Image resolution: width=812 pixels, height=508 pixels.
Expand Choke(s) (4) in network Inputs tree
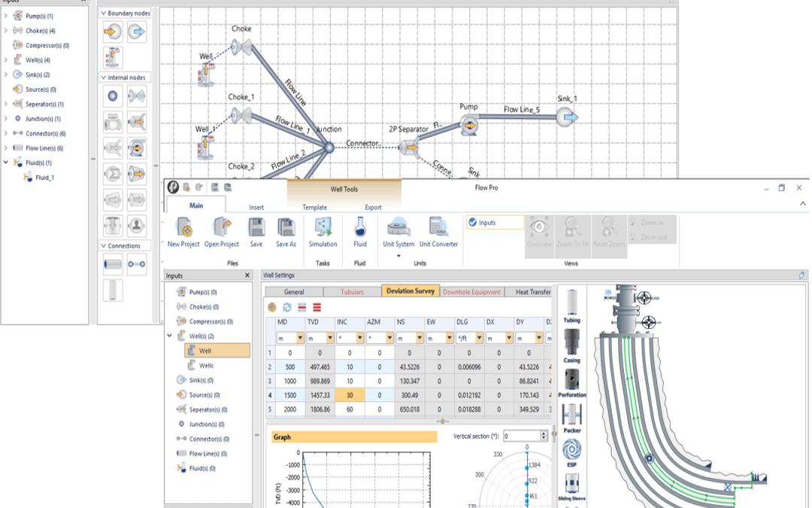pyautogui.click(x=6, y=31)
